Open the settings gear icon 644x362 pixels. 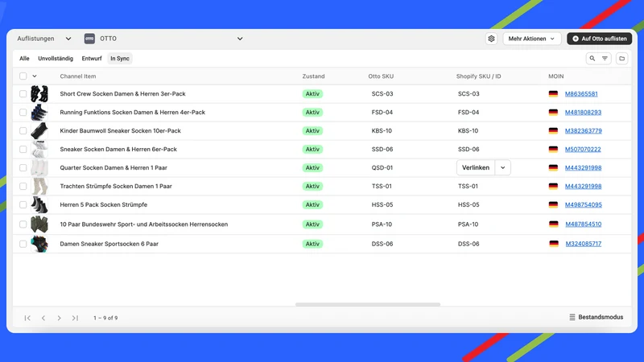point(491,39)
